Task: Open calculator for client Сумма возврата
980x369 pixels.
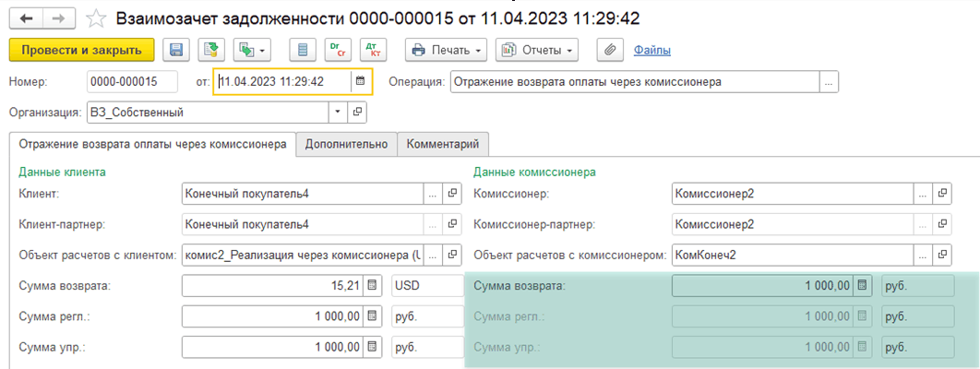Action: click(372, 286)
